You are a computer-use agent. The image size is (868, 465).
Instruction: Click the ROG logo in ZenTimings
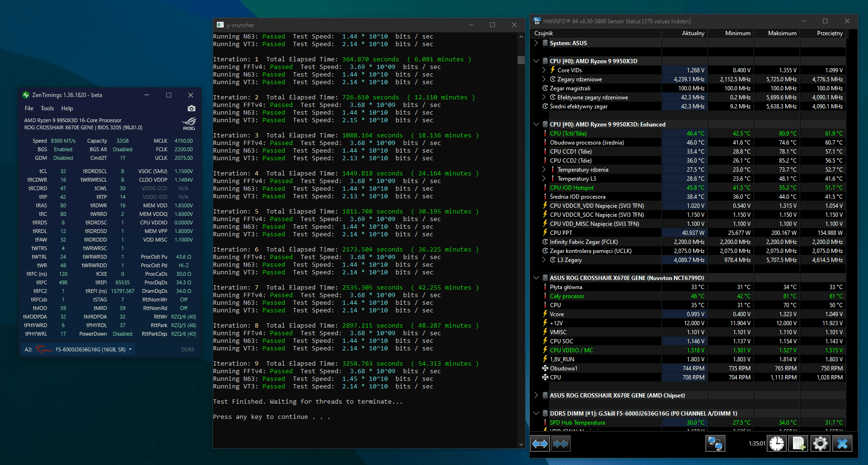pos(189,124)
